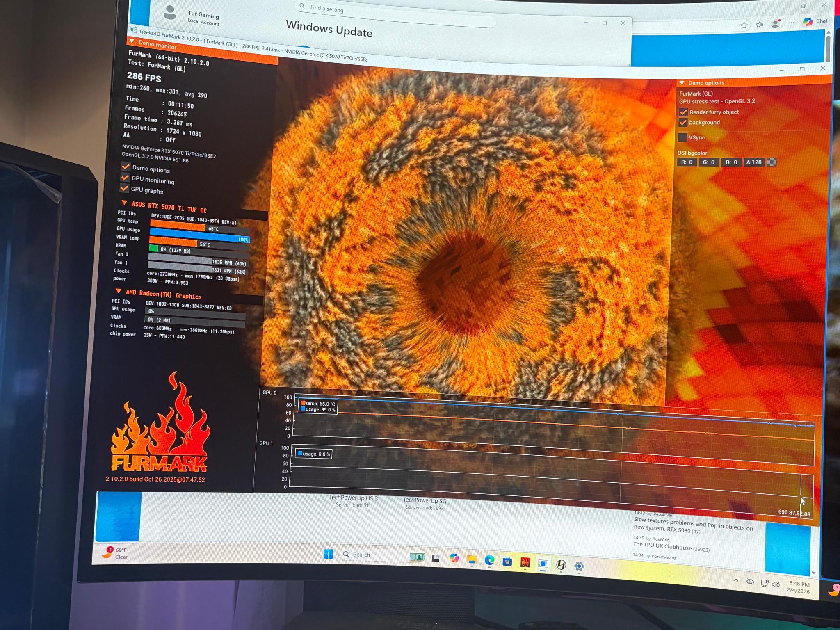
Task: Open the volume control in system tray
Action: (775, 584)
